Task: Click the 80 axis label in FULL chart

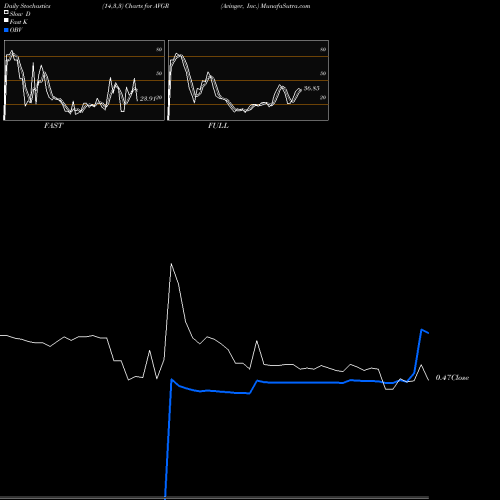Action: coord(323,49)
